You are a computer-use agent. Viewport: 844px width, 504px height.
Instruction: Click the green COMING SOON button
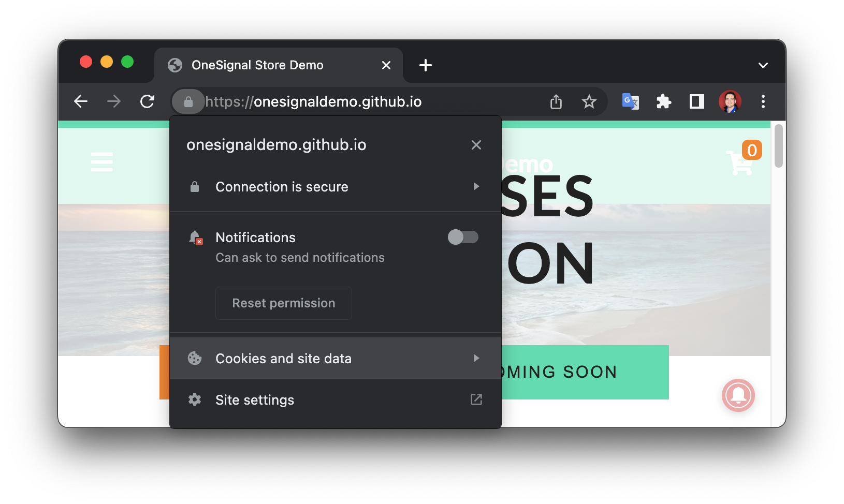585,372
